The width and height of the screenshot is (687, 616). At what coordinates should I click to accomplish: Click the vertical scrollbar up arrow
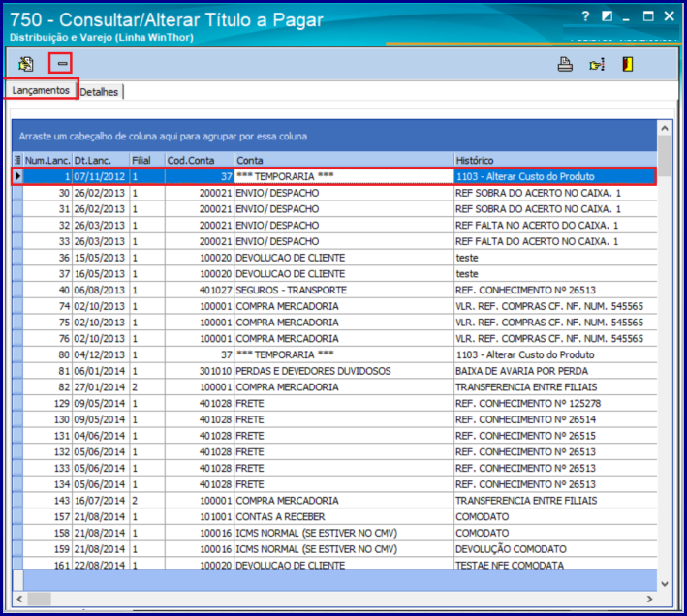[x=665, y=128]
